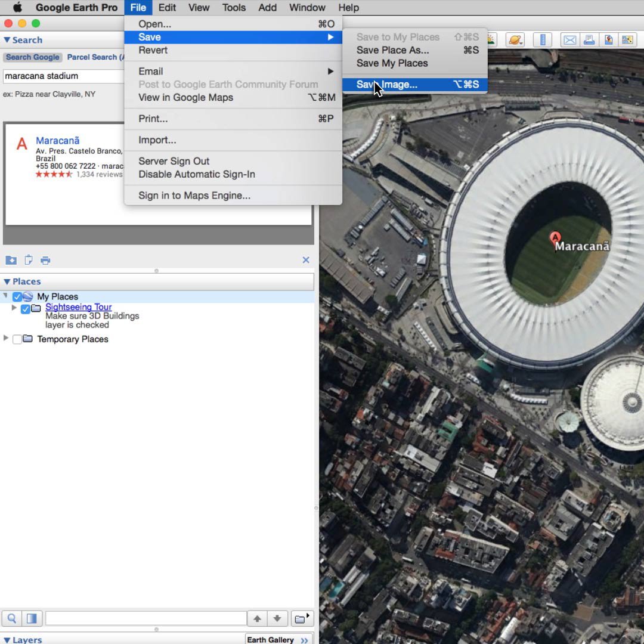
Task: Open the planet switcher (Saturn) toolbar icon
Action: [515, 40]
